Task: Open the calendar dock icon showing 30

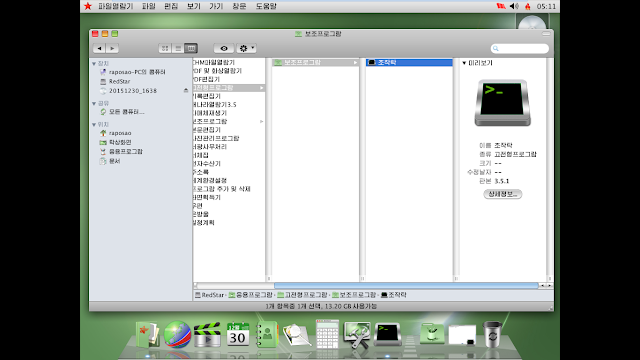Action: [x=238, y=334]
